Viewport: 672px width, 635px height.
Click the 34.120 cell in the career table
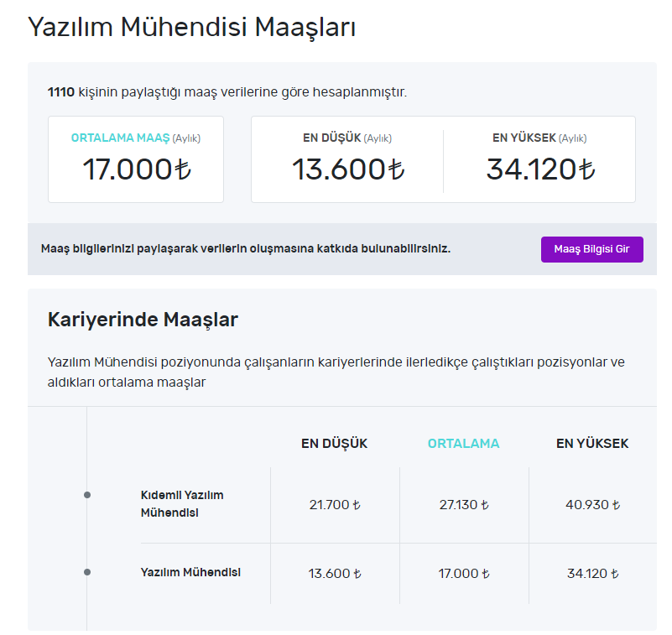click(x=592, y=574)
